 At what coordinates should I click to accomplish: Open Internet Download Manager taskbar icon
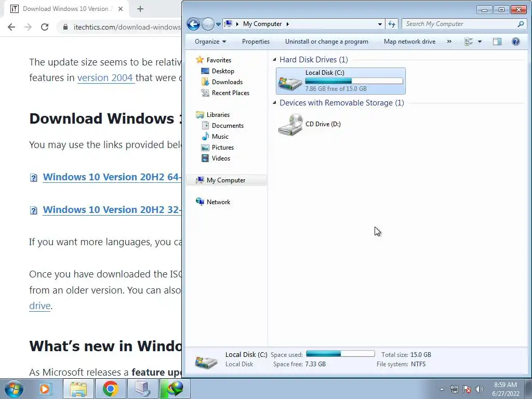click(175, 389)
